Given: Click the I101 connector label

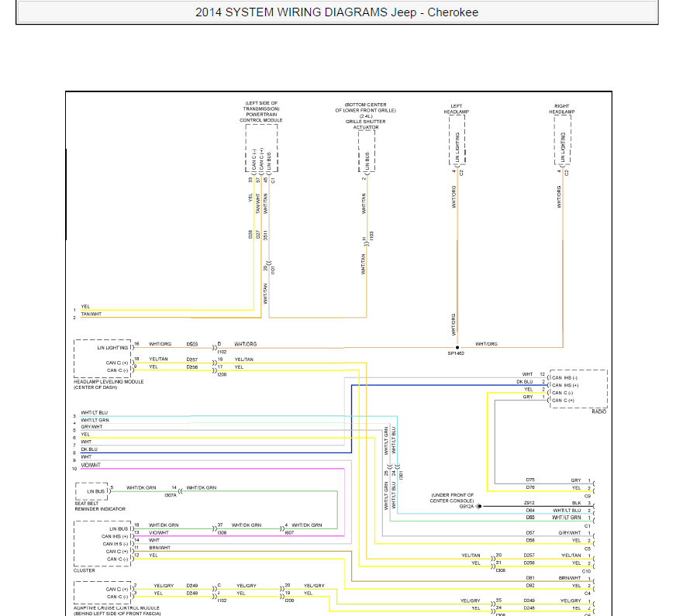Looking at the screenshot, I should [x=273, y=270].
